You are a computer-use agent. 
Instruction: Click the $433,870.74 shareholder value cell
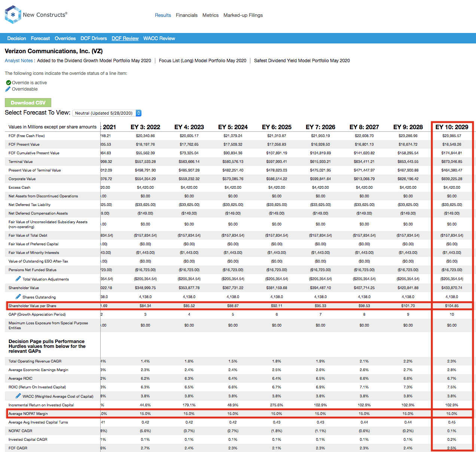[x=452, y=288]
